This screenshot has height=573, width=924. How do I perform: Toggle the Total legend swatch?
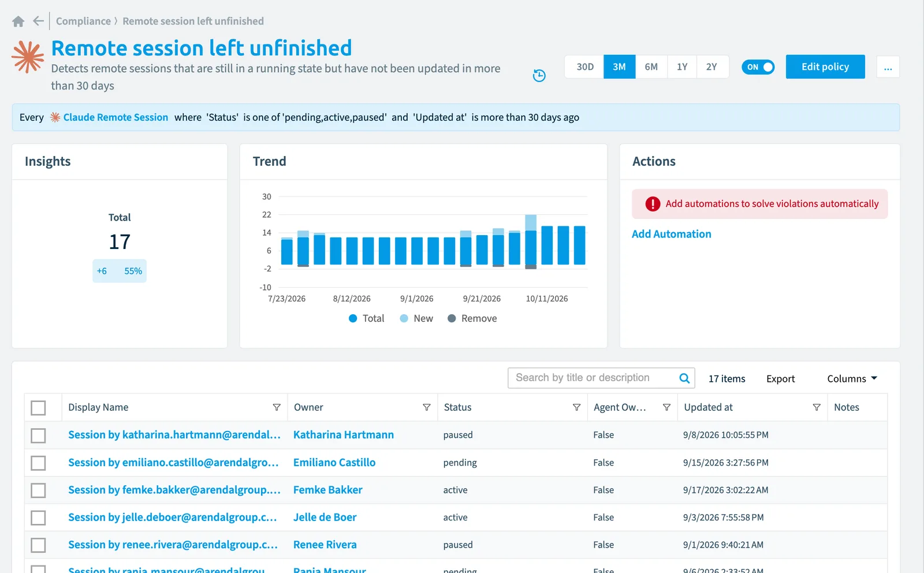353,318
